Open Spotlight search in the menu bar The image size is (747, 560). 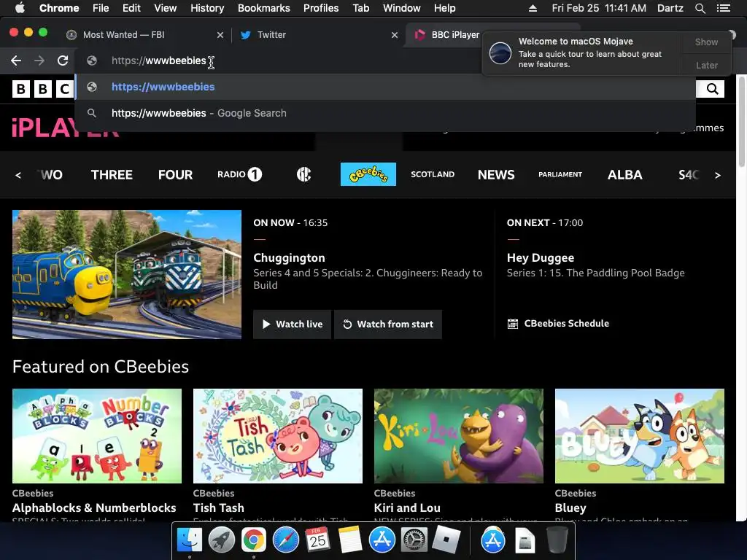coord(700,8)
